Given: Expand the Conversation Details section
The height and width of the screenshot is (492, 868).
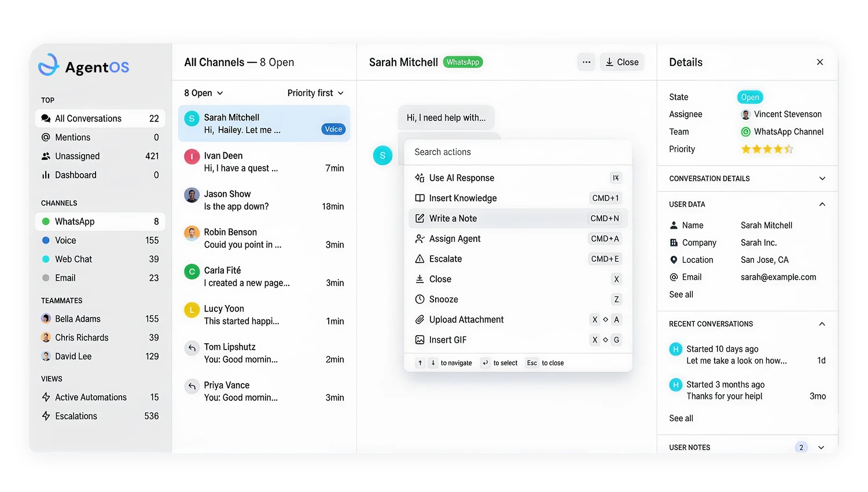Looking at the screenshot, I should click(x=747, y=178).
